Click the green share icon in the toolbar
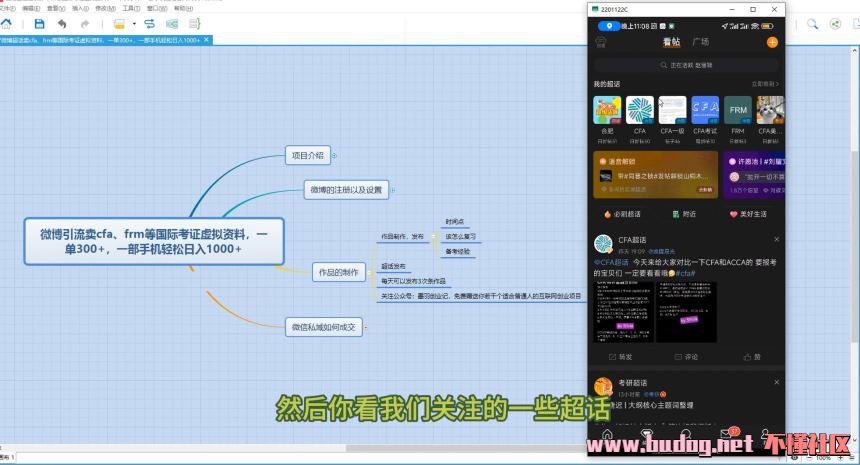Screen dimensions: 860x465 (835, 24)
